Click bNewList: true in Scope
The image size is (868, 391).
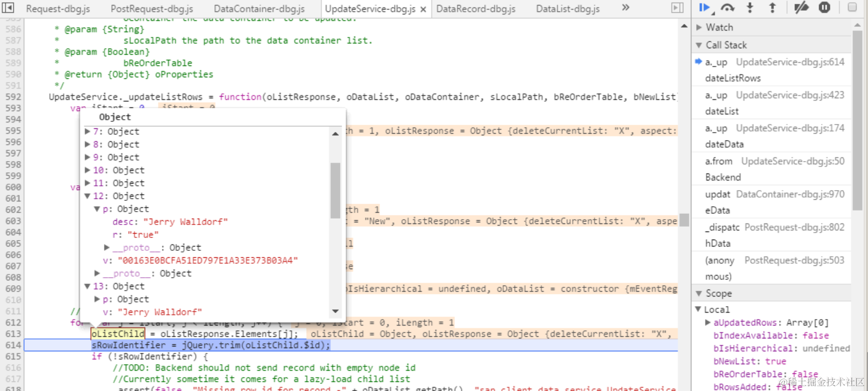click(x=749, y=361)
